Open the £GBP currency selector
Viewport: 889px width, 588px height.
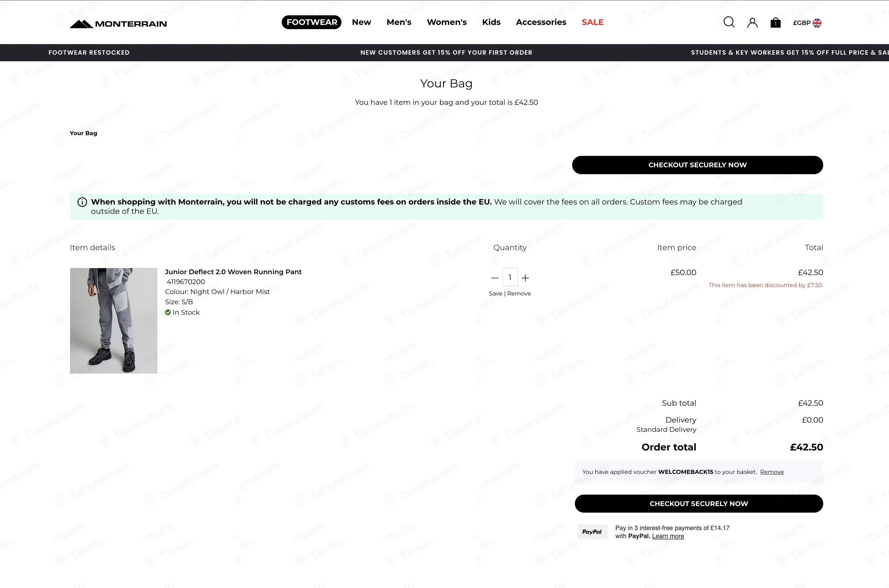(x=807, y=23)
